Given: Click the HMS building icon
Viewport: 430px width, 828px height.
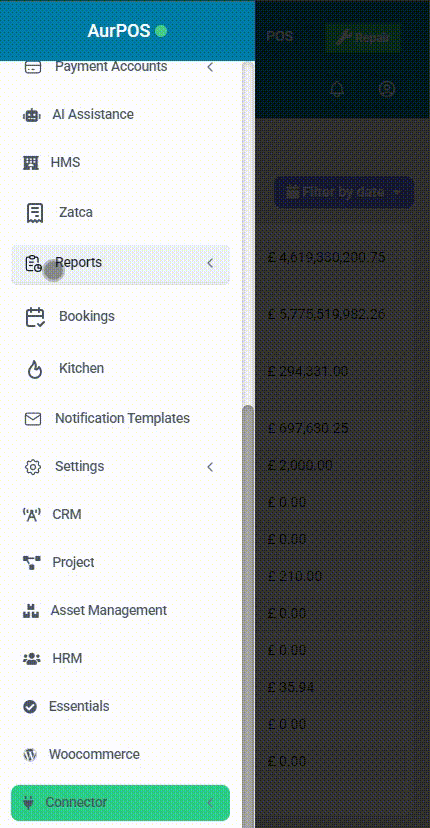Looking at the screenshot, I should click(x=31, y=163).
